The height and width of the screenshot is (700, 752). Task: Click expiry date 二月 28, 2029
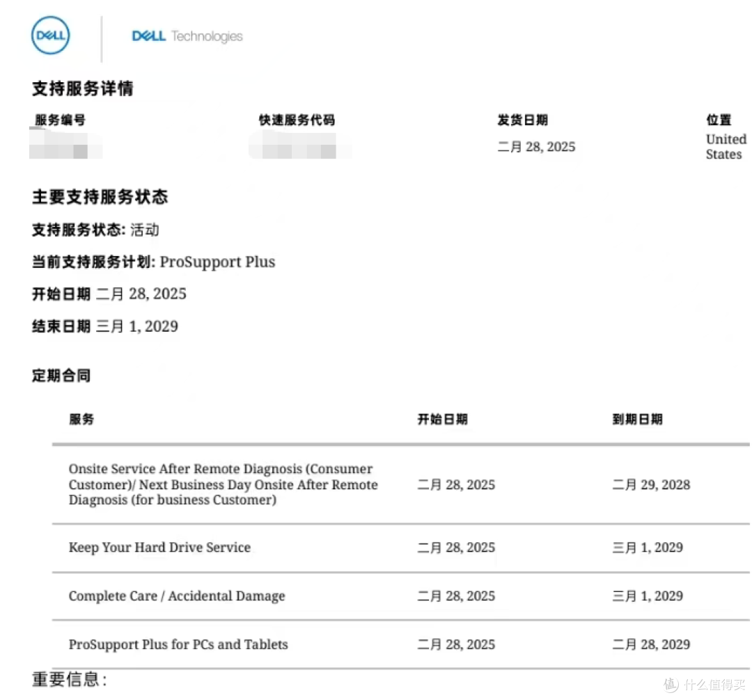(651, 644)
